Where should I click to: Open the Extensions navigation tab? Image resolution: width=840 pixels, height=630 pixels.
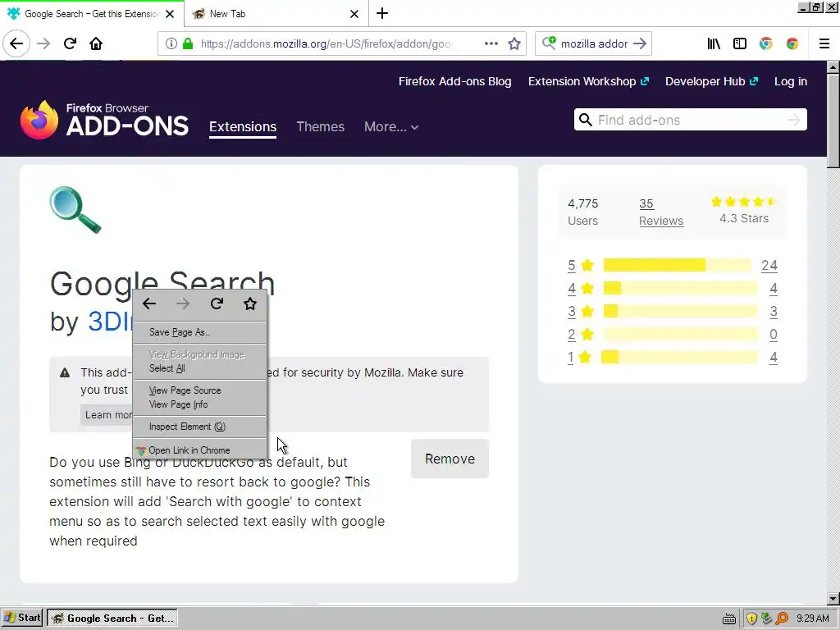(243, 127)
